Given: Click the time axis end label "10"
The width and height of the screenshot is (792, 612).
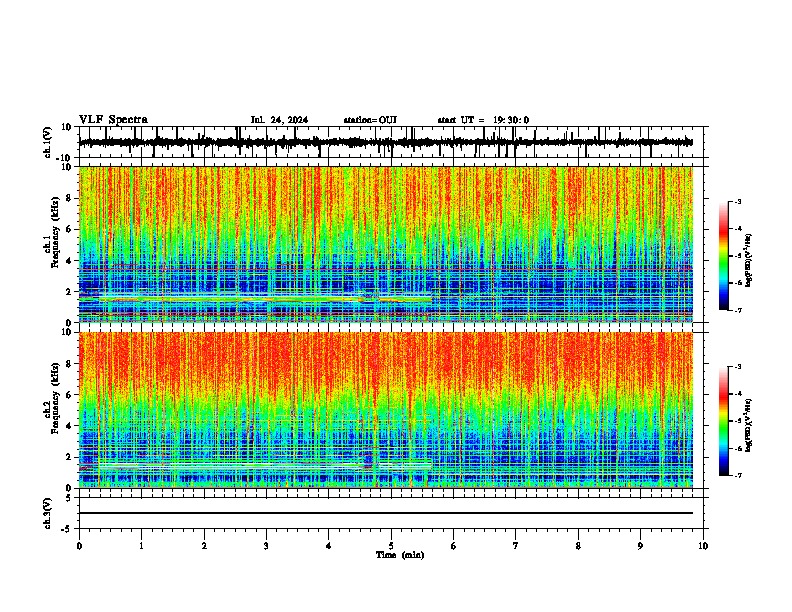Looking at the screenshot, I should coord(703,546).
